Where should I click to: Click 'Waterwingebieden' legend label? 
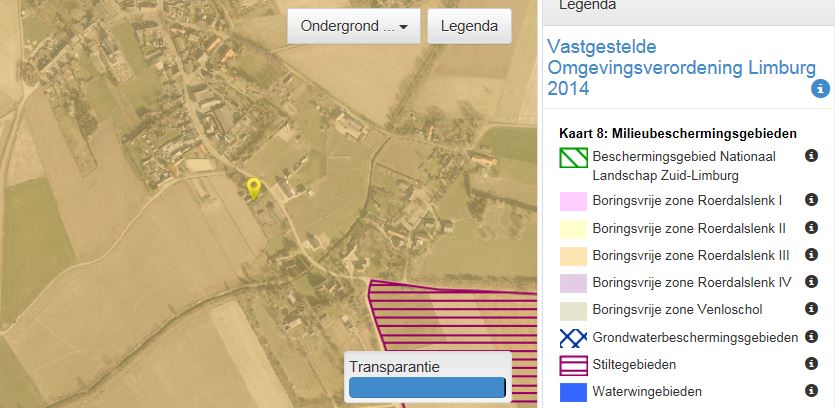click(x=647, y=392)
